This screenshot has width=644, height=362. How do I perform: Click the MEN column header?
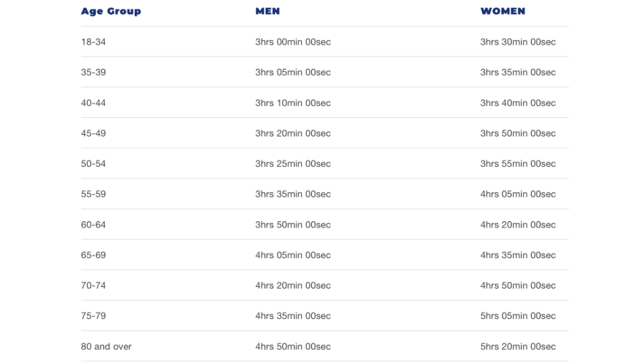pyautogui.click(x=268, y=11)
